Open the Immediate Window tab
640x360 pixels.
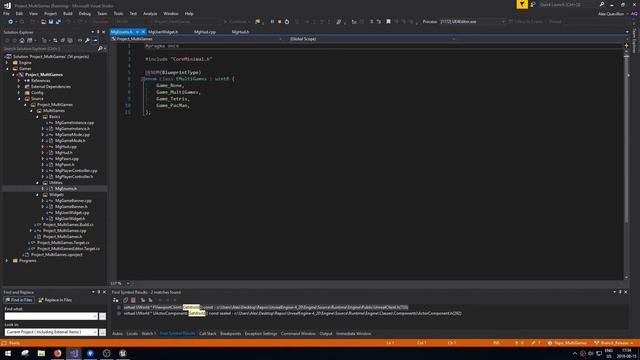[353, 333]
